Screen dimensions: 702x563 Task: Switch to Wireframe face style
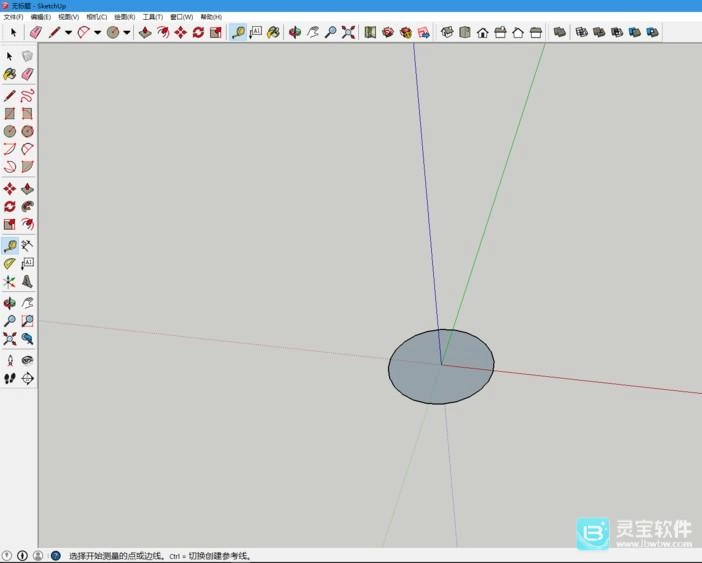[581, 32]
